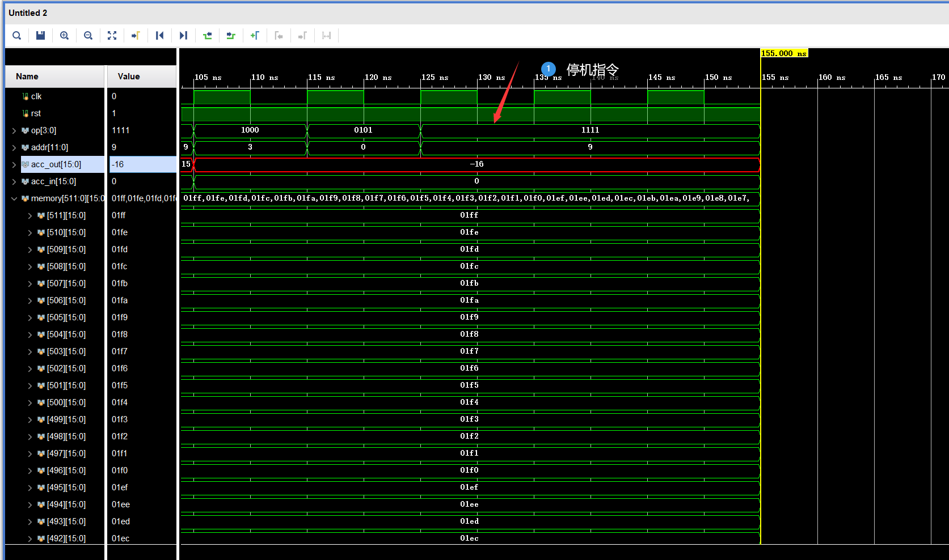Expand memory element [510][15:0]
The image size is (949, 560).
click(30, 232)
